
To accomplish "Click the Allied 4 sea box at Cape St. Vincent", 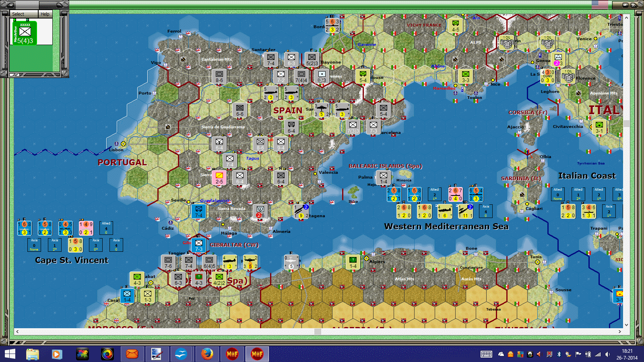I will (x=106, y=227).
